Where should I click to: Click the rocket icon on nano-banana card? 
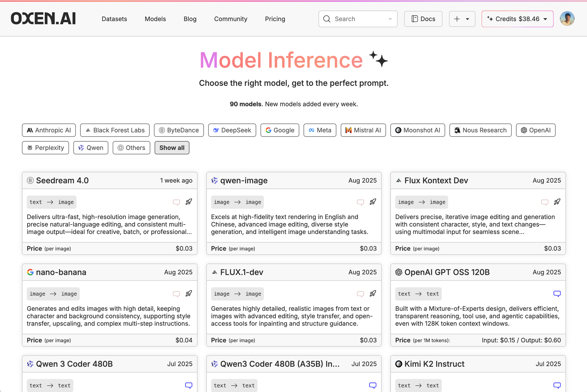(189, 293)
